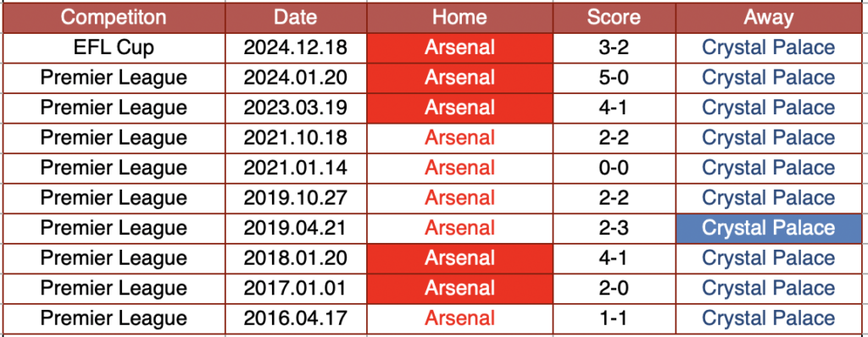Viewport: 868px width, 337px height.
Task: Select the Competiton header cell
Action: point(114,17)
